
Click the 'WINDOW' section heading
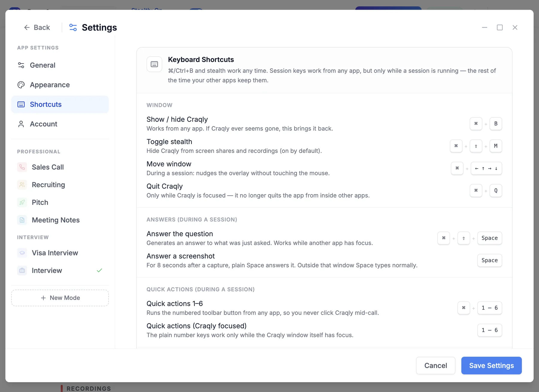160,105
